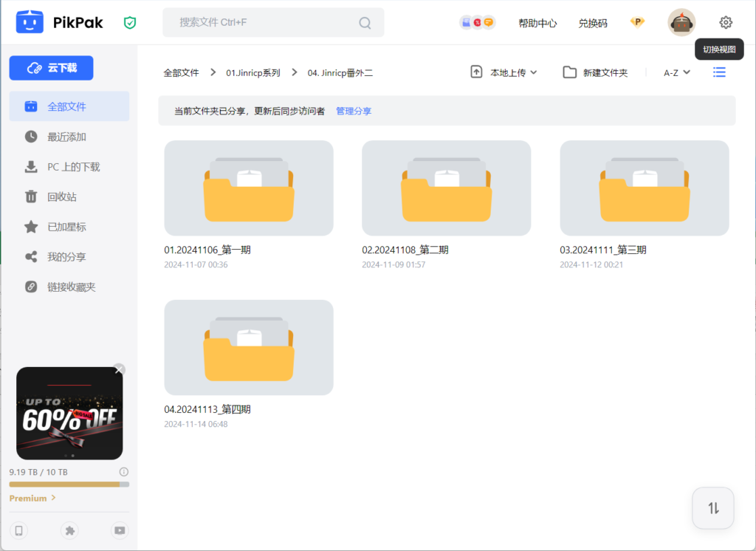The image size is (756, 551).
Task: Open the browser extension puzzle icon
Action: 69,530
